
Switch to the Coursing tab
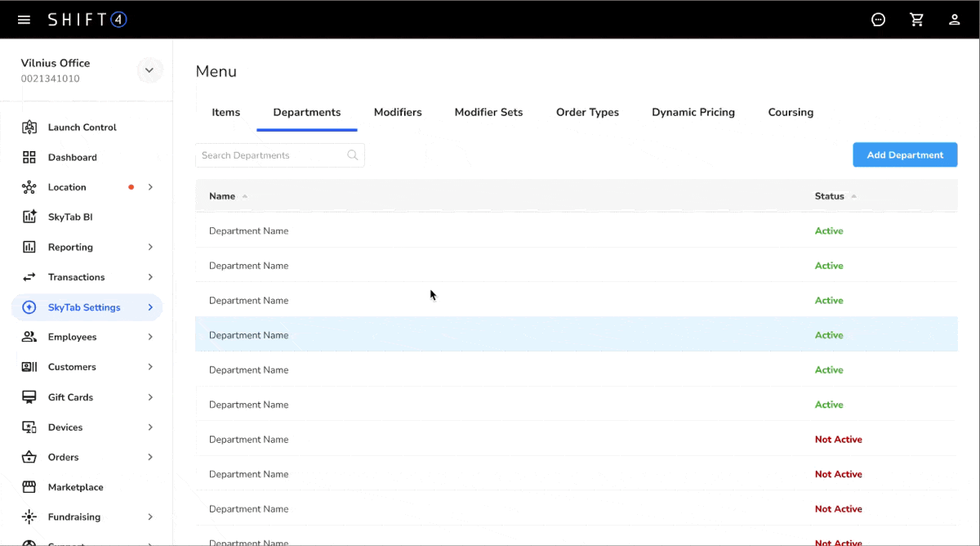point(791,113)
